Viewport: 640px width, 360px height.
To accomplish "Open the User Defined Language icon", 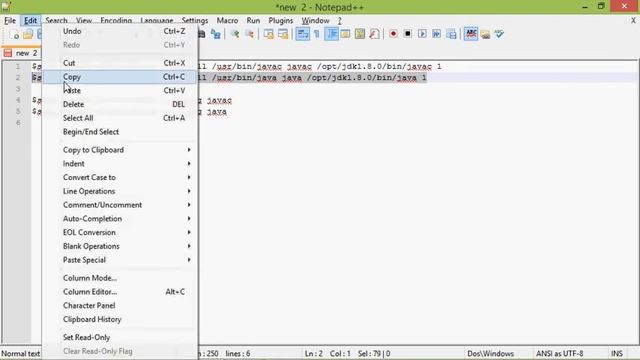I will point(345,34).
